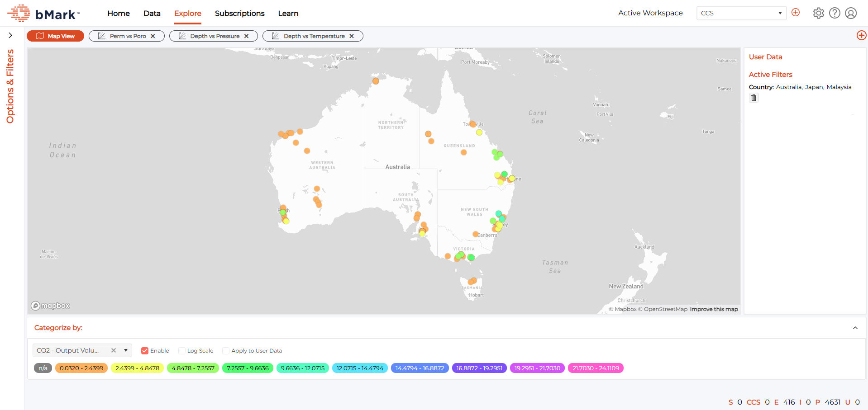Expand the Options & Filters side panel
The height and width of the screenshot is (410, 868).
(x=10, y=35)
